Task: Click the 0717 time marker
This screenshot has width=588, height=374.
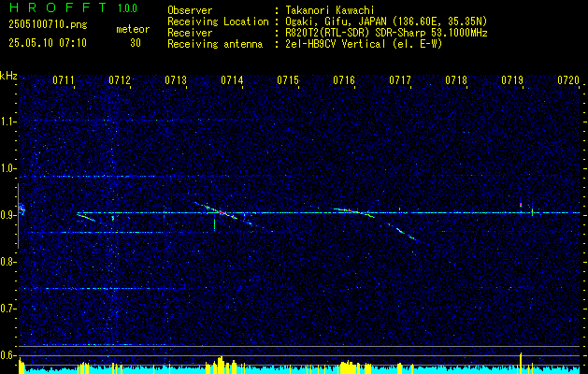Action: pos(400,79)
